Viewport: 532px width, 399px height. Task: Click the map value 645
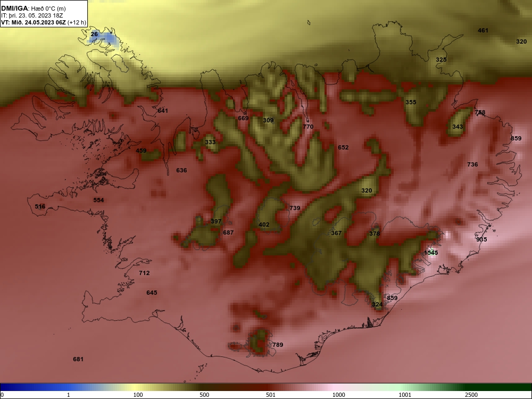152,293
